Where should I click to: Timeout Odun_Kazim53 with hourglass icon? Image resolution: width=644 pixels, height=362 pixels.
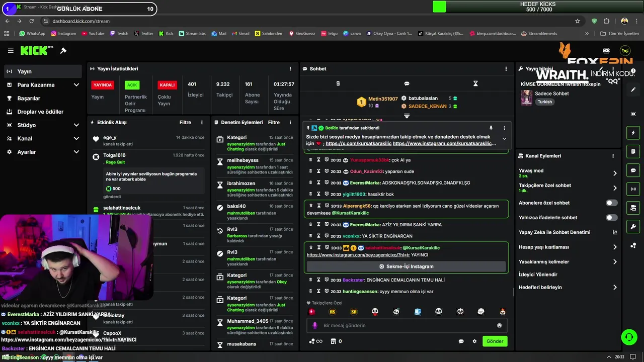coord(318,171)
